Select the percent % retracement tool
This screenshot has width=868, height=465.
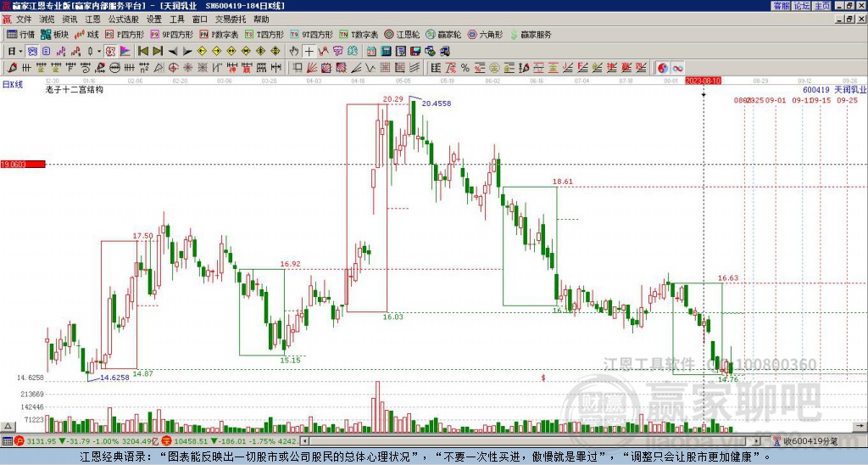click(465, 68)
